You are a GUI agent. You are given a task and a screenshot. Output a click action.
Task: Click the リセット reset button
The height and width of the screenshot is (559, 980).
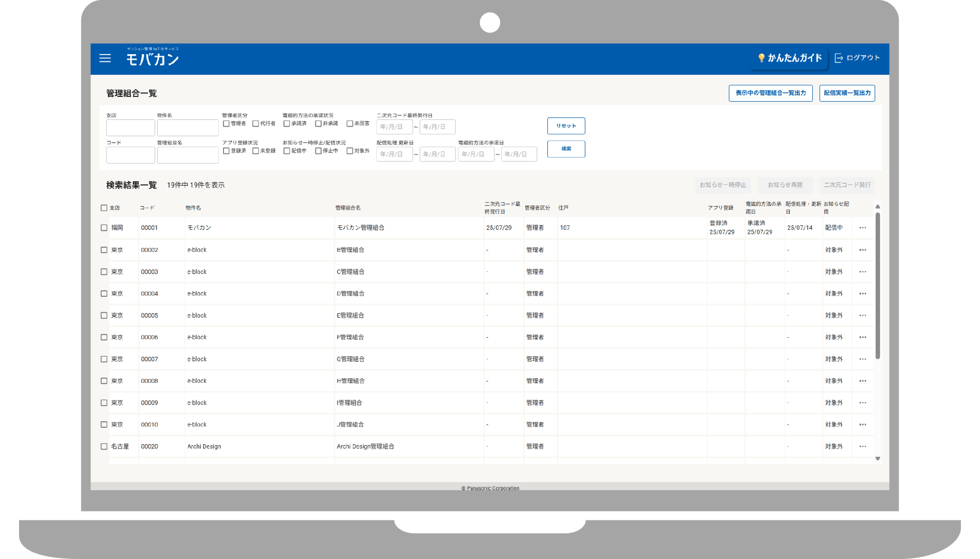tap(566, 126)
